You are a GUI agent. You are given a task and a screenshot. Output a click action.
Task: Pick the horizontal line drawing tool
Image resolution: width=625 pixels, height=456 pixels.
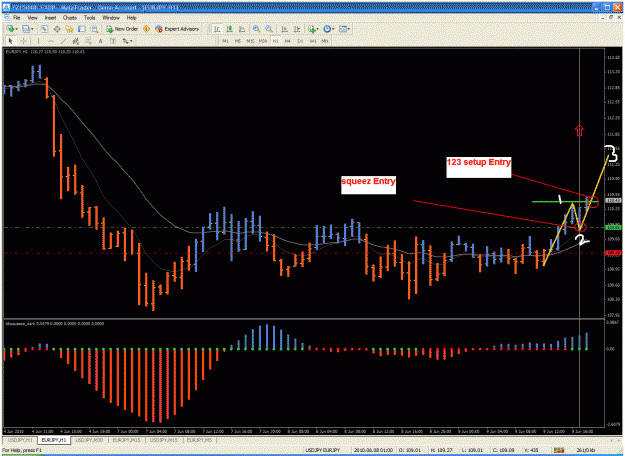tap(51, 41)
